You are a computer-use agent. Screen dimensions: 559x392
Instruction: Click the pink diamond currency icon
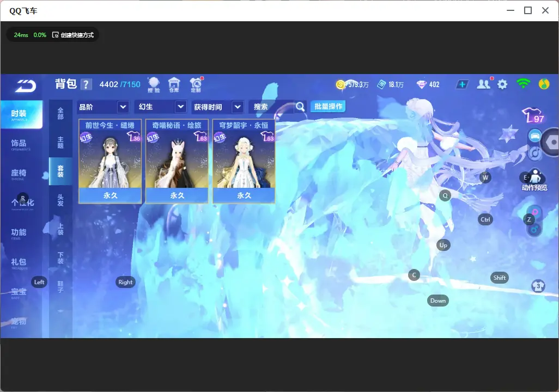(421, 84)
